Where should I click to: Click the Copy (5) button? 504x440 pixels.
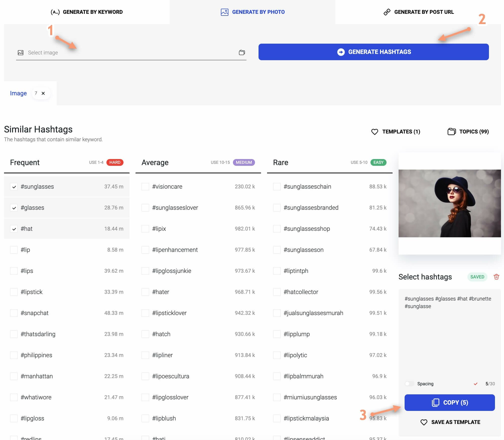coord(449,402)
